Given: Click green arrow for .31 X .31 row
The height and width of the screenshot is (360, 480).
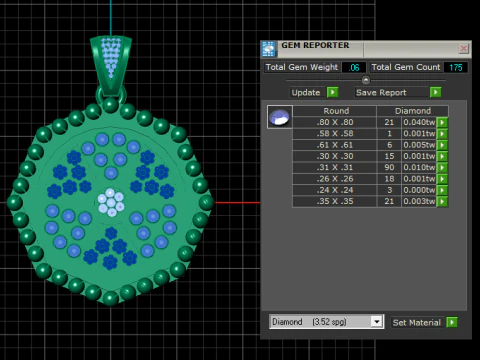Looking at the screenshot, I should click(442, 167).
